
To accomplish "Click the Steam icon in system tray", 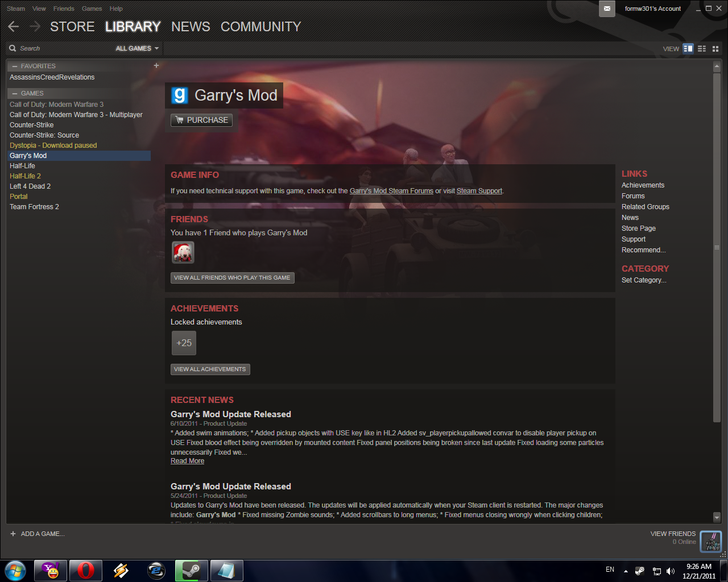I will point(640,571).
